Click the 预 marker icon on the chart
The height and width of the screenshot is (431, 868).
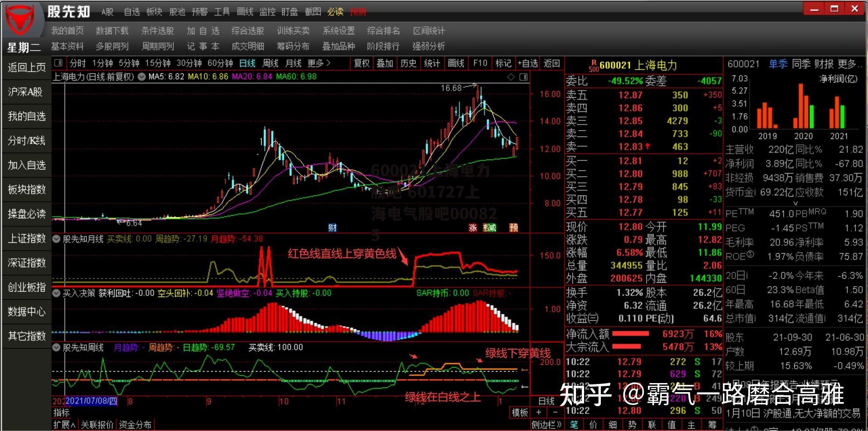click(x=514, y=227)
